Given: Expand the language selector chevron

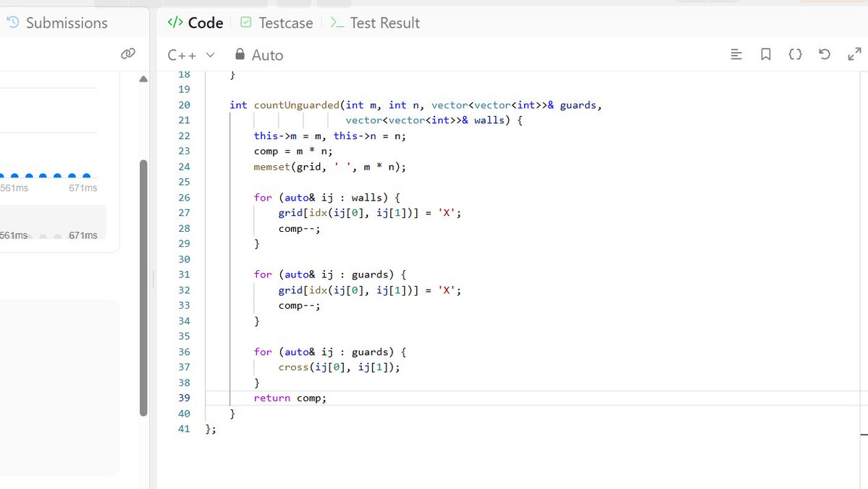Looking at the screenshot, I should point(210,54).
